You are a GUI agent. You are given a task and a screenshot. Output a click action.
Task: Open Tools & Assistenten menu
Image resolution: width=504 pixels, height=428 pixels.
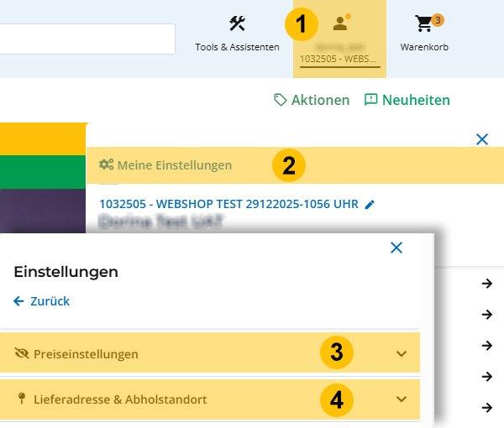pos(237,33)
